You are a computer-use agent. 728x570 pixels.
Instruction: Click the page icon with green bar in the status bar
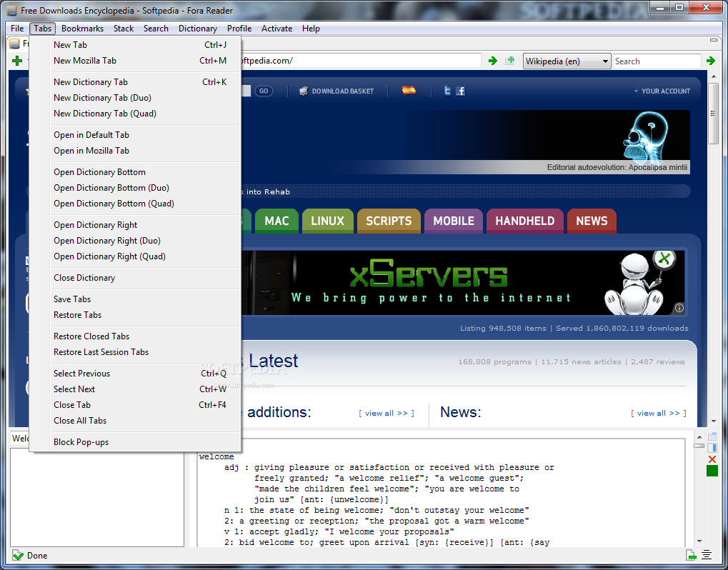coord(692,555)
